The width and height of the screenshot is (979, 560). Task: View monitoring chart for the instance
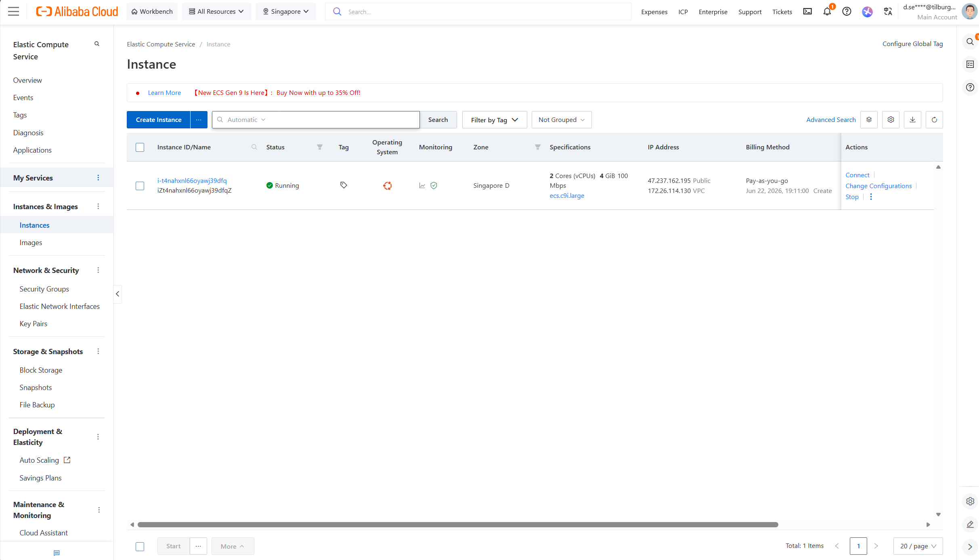point(422,185)
